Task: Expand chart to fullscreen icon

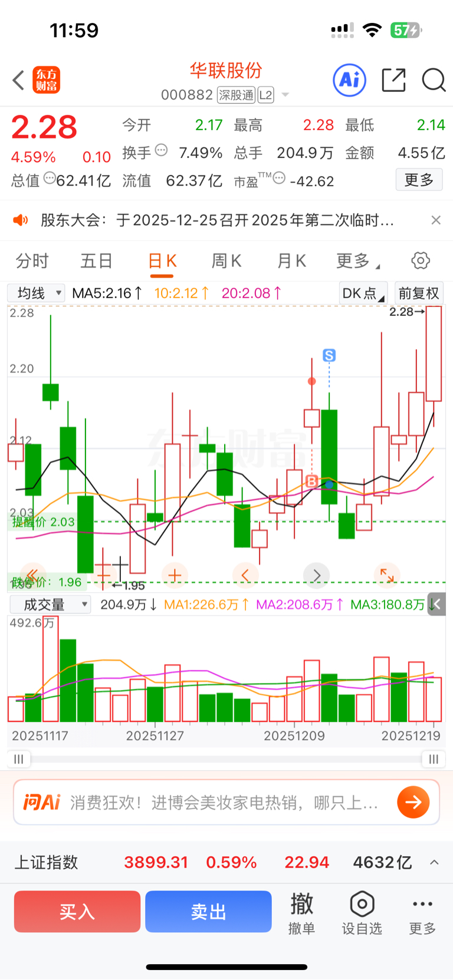Action: [387, 575]
